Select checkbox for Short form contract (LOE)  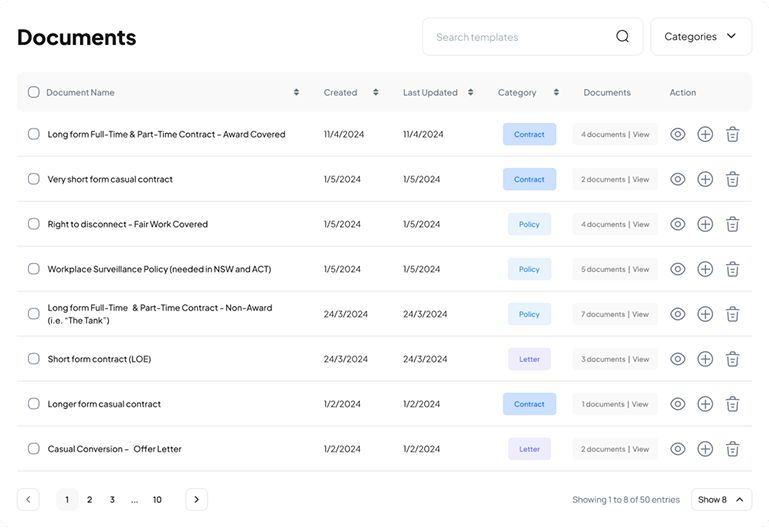[34, 359]
